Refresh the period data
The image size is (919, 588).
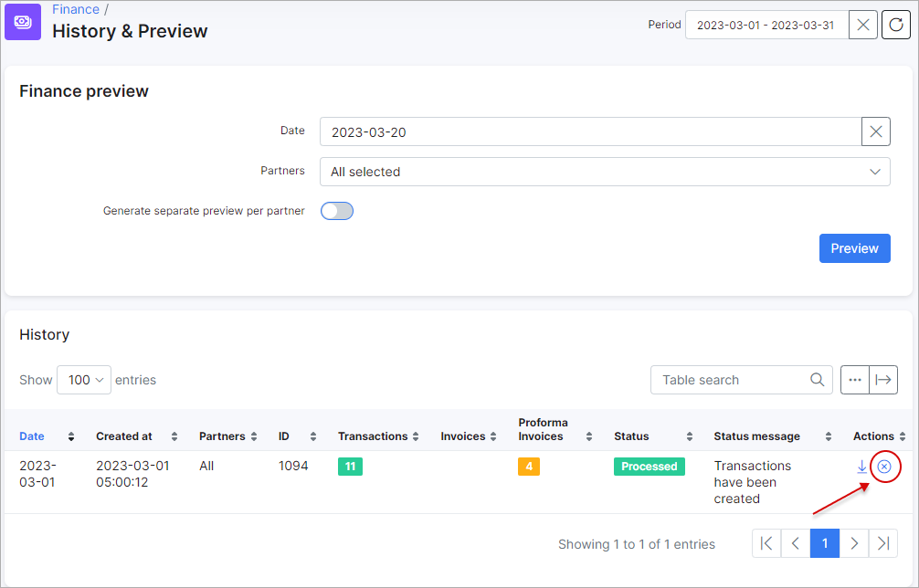pos(895,25)
